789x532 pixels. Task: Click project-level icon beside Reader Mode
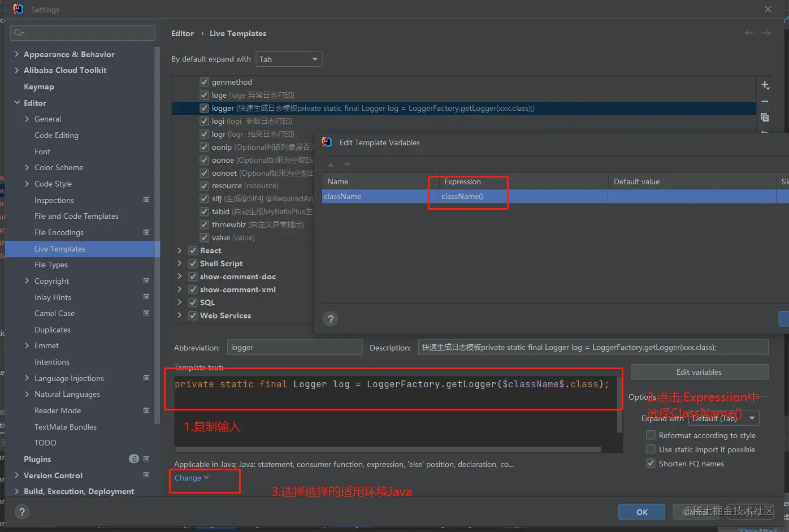(x=146, y=410)
